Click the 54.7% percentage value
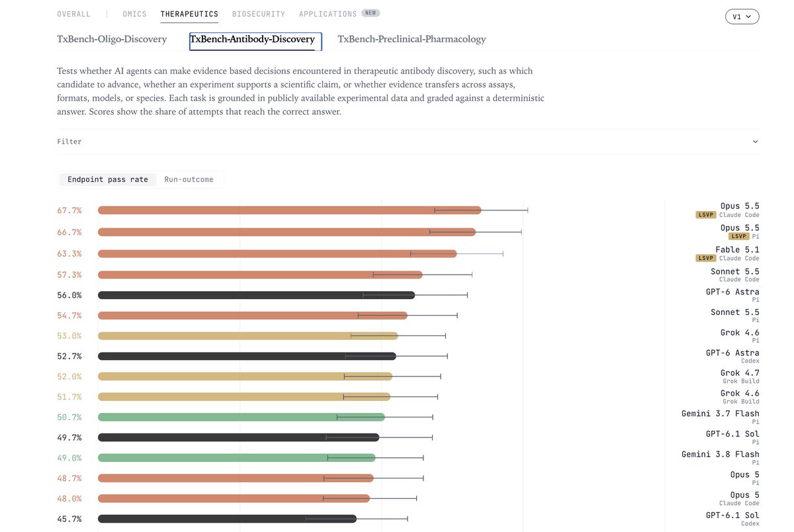 coord(69,316)
